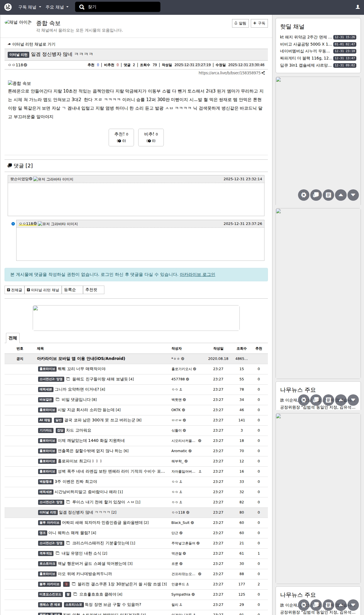Open the user profile icon in header
This screenshot has height=615, width=364.
click(x=357, y=7)
